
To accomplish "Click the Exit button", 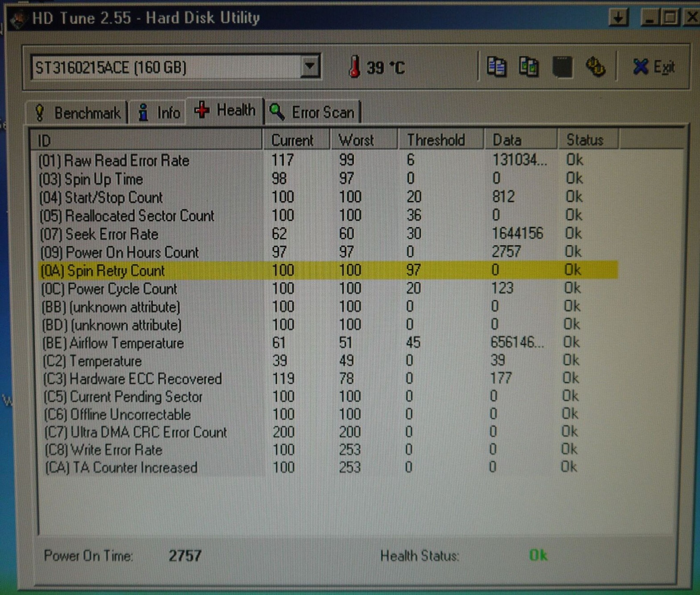I will click(x=654, y=67).
